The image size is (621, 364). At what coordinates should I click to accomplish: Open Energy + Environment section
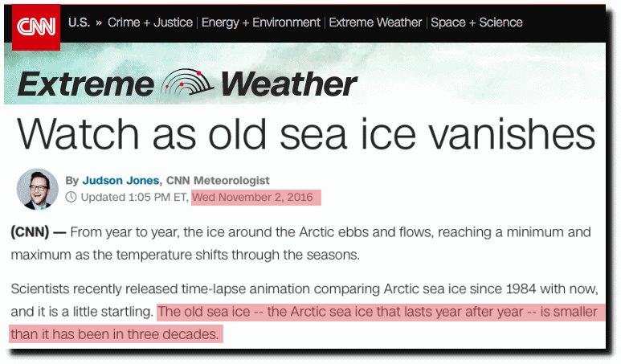tap(260, 22)
